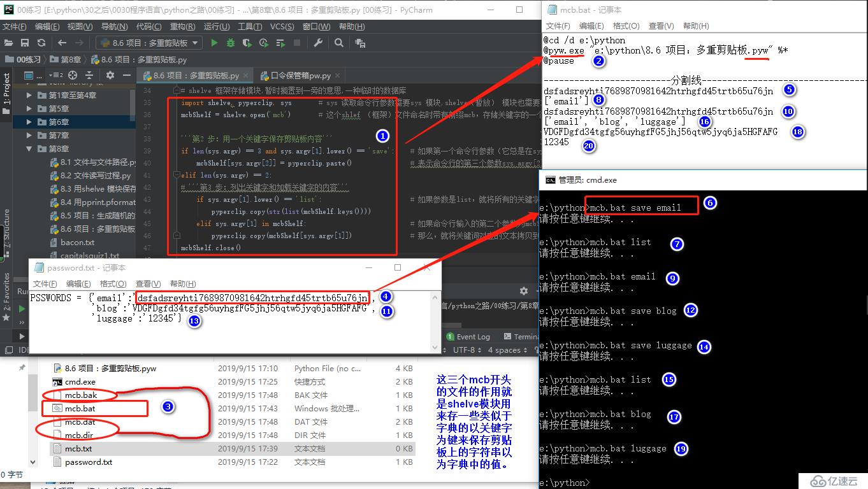Click 第8章 in the breadcrumb bar
Viewport: 868px width, 489px height.
coord(66,59)
